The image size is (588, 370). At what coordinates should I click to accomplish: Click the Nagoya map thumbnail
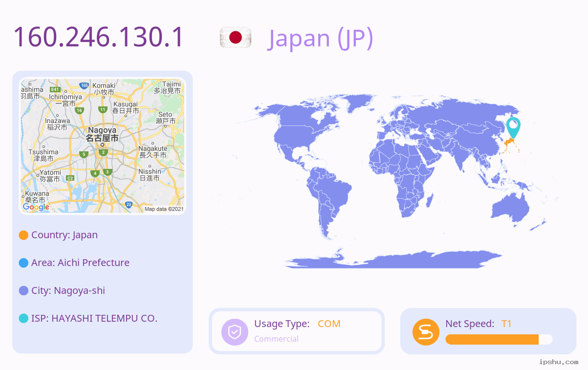pos(103,146)
